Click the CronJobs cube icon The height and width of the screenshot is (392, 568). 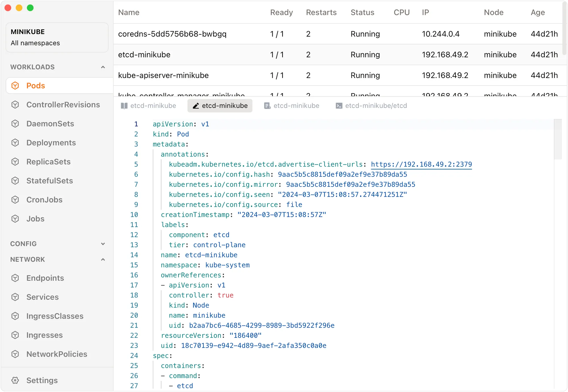click(x=15, y=200)
